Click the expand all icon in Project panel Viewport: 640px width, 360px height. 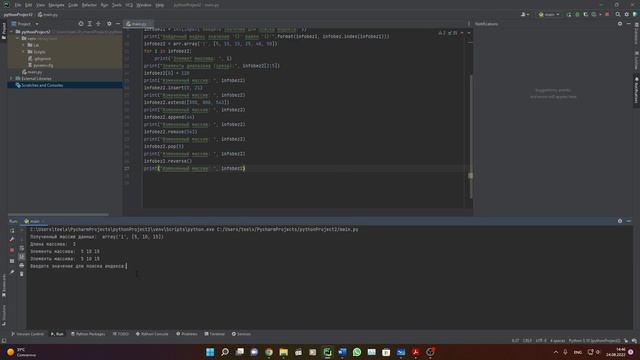coord(90,24)
